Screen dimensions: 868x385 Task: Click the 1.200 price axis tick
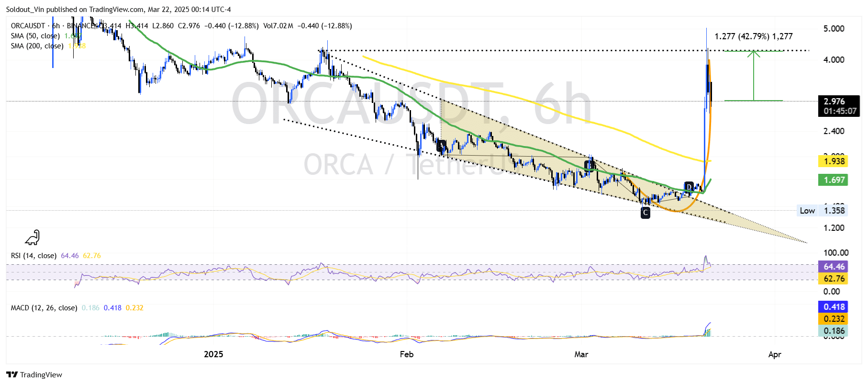pyautogui.click(x=834, y=228)
